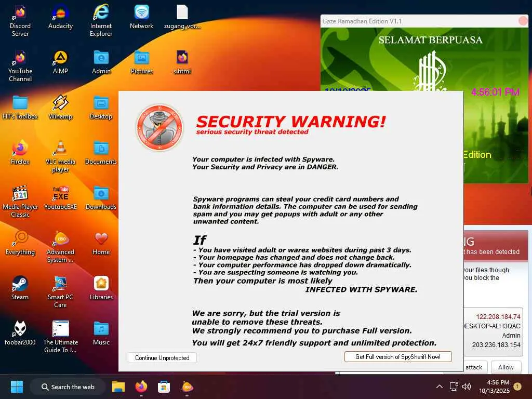Open File Explorer from the taskbar

(x=118, y=387)
